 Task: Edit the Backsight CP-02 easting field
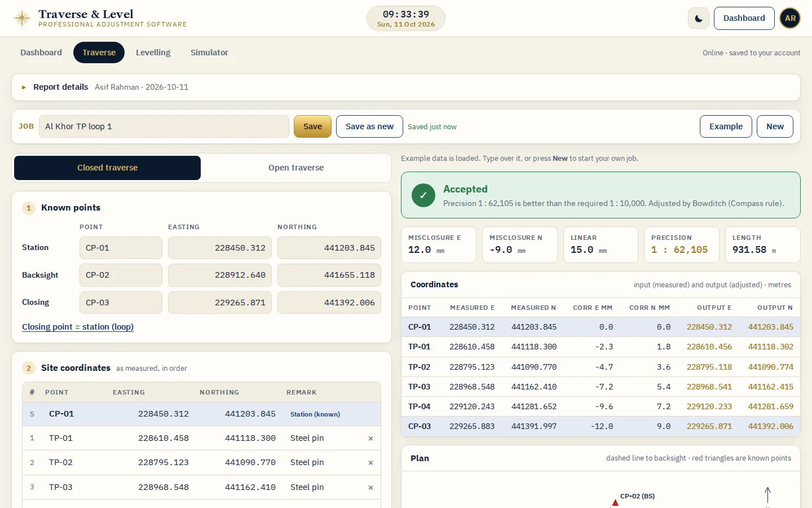(x=220, y=275)
